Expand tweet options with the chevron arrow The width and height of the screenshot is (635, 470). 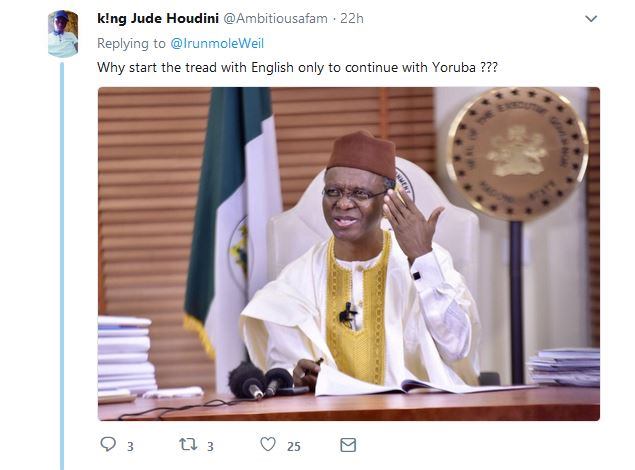pyautogui.click(x=591, y=19)
